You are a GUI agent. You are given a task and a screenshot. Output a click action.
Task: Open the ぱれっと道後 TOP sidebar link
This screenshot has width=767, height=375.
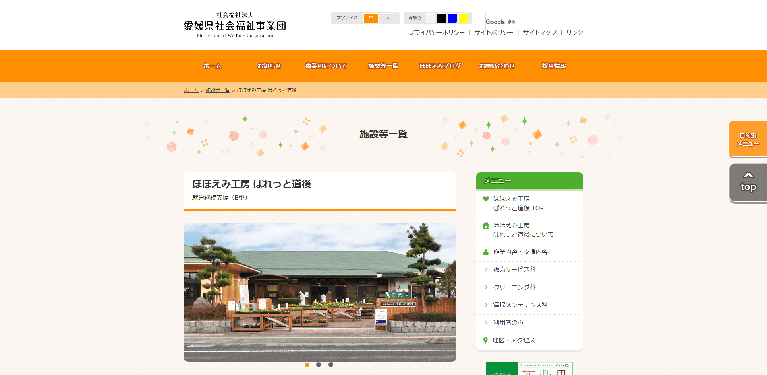[518, 203]
